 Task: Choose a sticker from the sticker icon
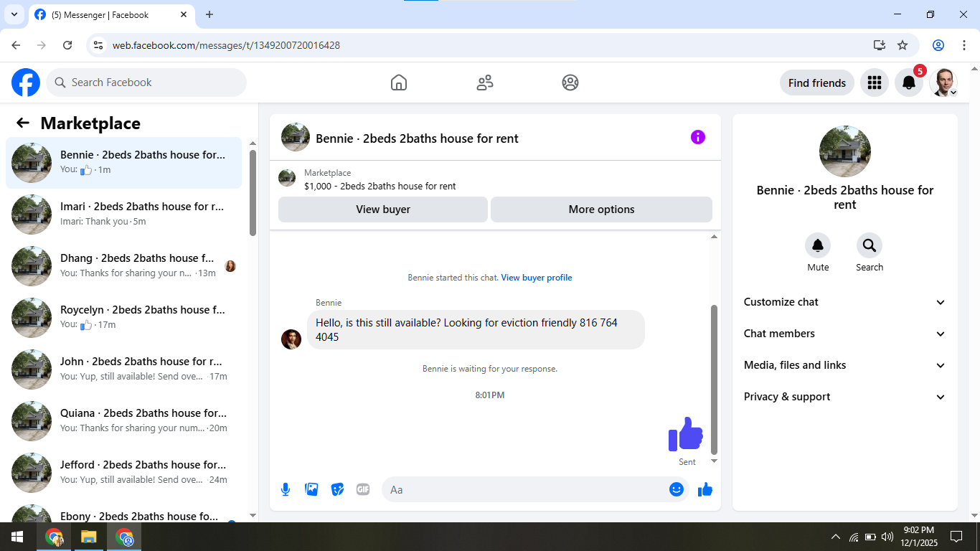point(337,489)
